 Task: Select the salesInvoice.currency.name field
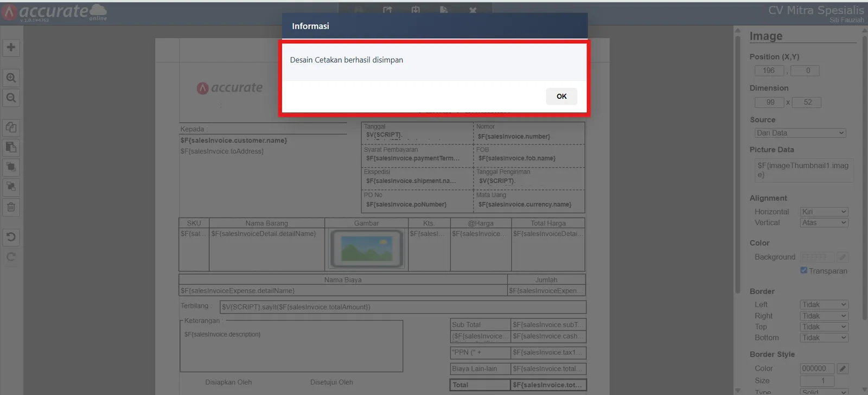coord(525,205)
